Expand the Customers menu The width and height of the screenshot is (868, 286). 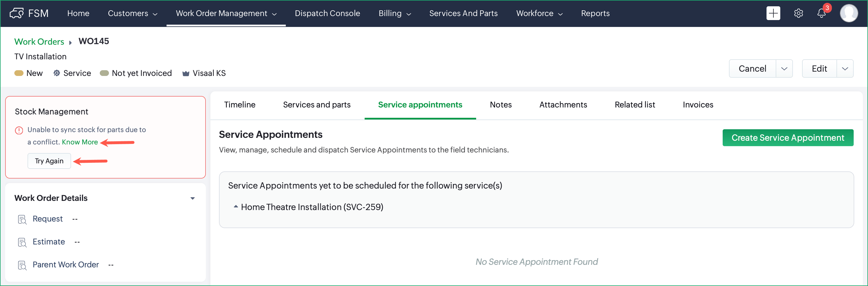point(132,13)
